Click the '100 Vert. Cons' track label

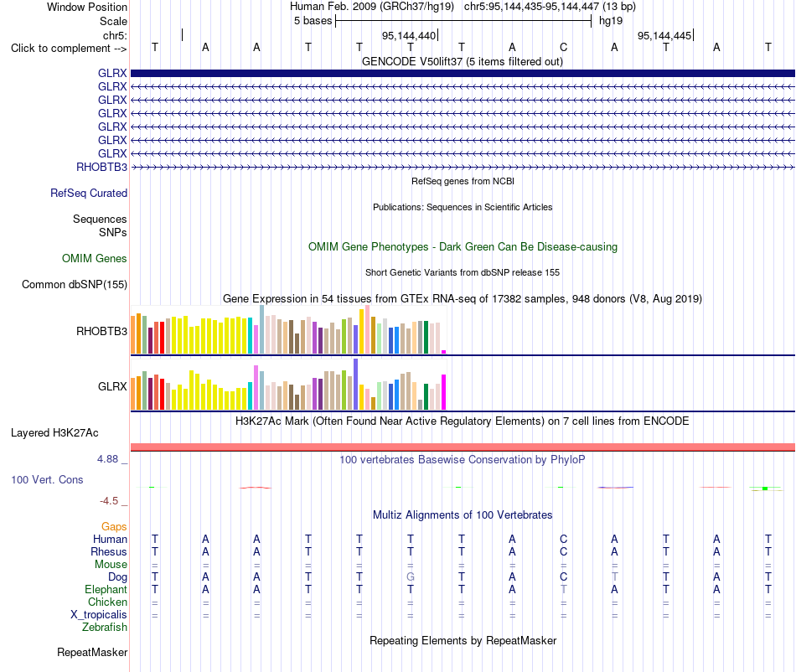47,479
